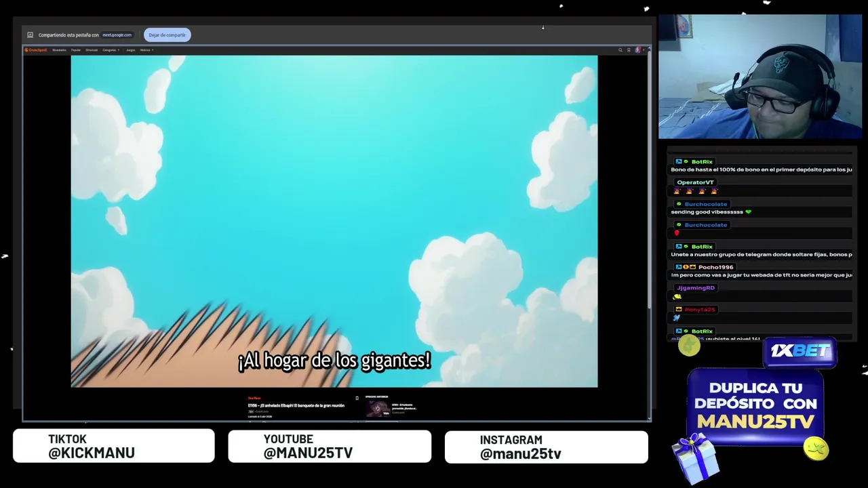Click the Crunchyroll search icon
Screen dimensions: 868x488
pos(620,50)
